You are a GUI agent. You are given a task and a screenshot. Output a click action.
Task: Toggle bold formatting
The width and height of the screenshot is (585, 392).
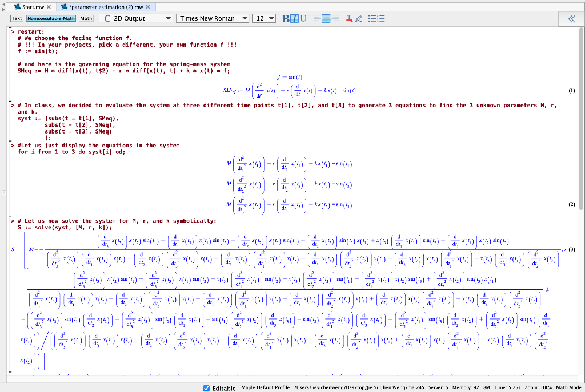coord(286,18)
